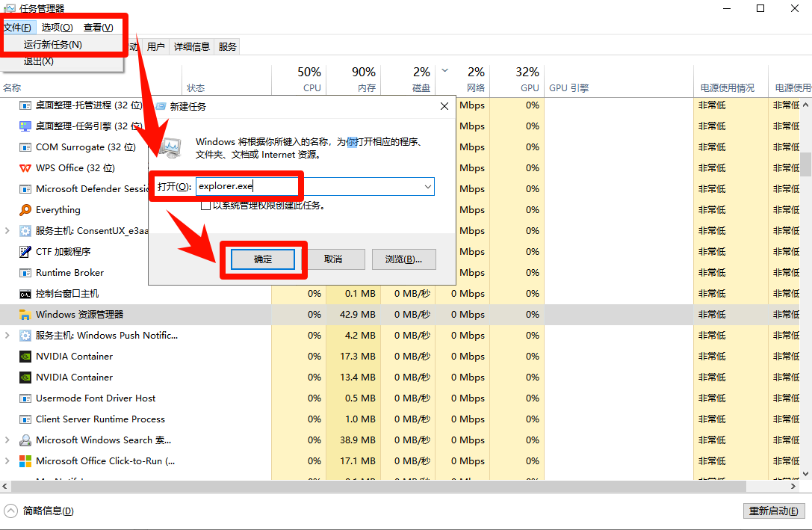Click the vertical scrollbar down arrow
This screenshot has height=530, width=812.
(806, 473)
